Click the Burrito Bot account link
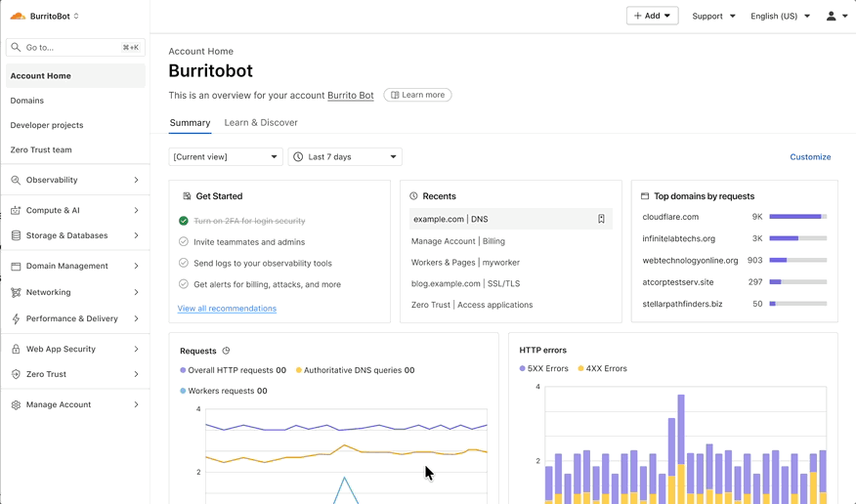This screenshot has width=856, height=504. pos(351,96)
